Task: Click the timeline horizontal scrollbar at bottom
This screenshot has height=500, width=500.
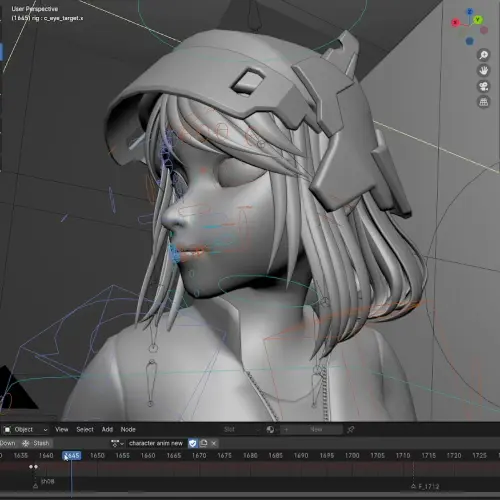Action: [250, 494]
